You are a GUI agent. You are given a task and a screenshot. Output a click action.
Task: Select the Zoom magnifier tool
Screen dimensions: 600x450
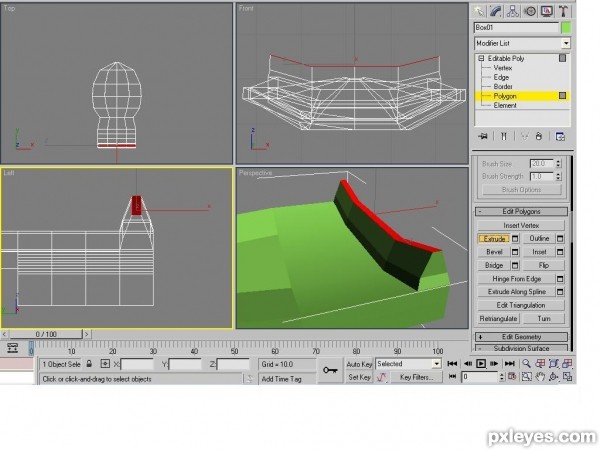[527, 364]
